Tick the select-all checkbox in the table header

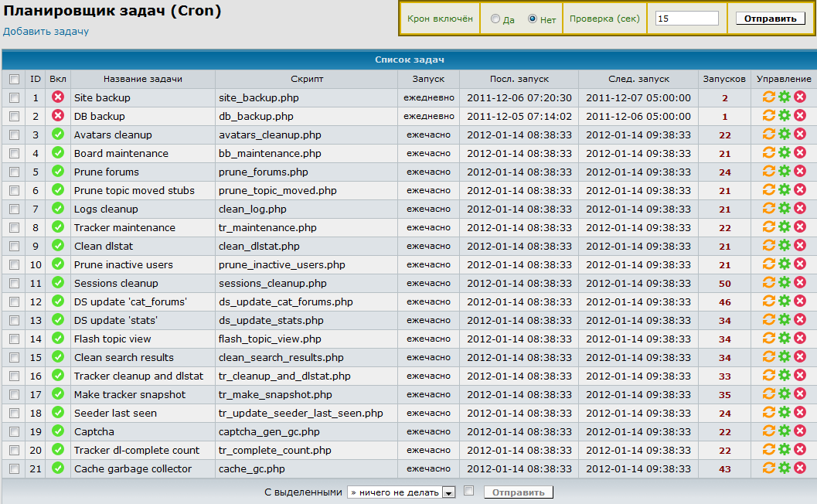pyautogui.click(x=14, y=79)
